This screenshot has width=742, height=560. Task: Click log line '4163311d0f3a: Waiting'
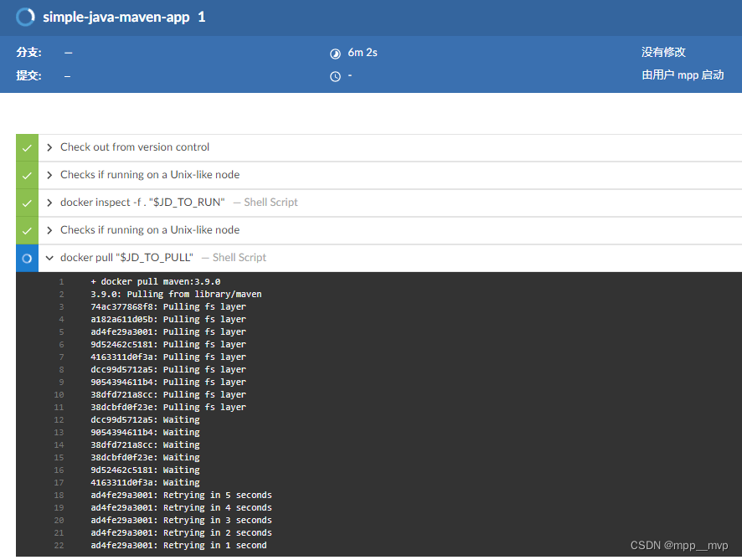[145, 482]
